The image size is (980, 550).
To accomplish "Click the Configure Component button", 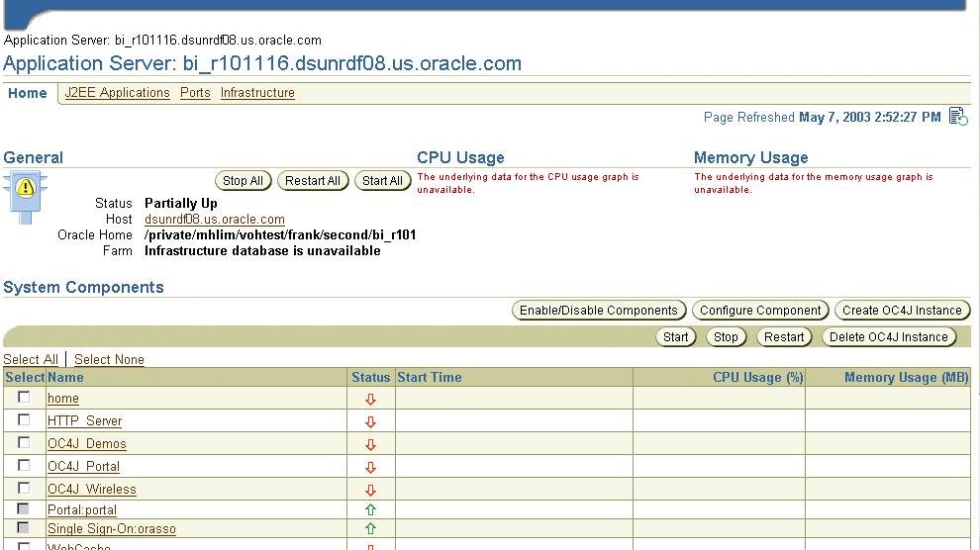I will click(x=760, y=311).
